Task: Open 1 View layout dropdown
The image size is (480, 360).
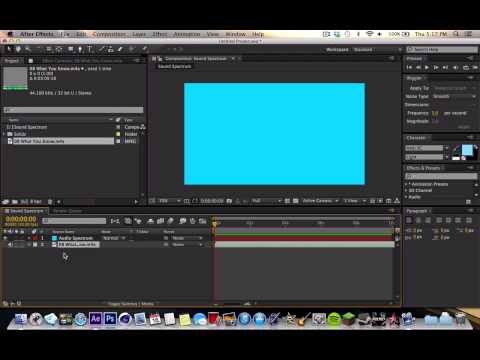Action: tap(355, 201)
